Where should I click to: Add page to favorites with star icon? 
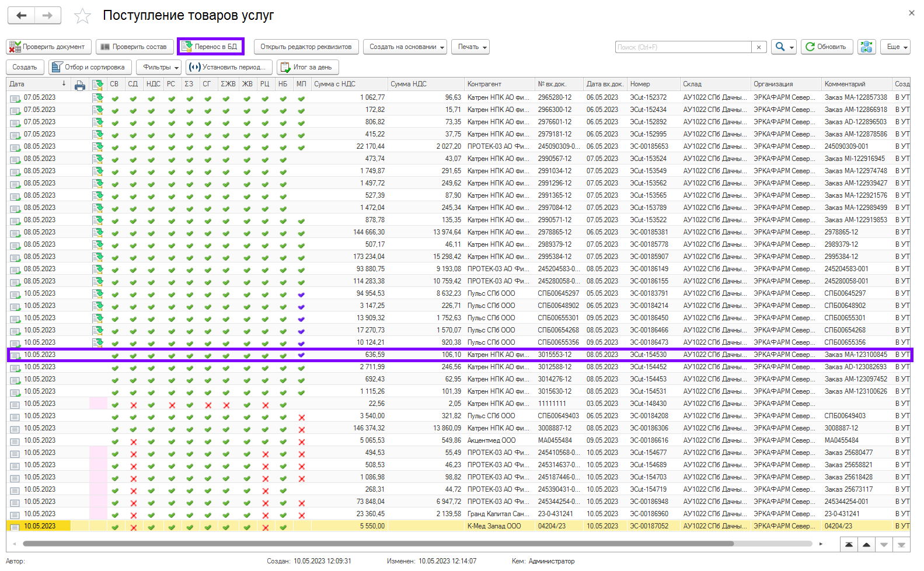tap(82, 16)
